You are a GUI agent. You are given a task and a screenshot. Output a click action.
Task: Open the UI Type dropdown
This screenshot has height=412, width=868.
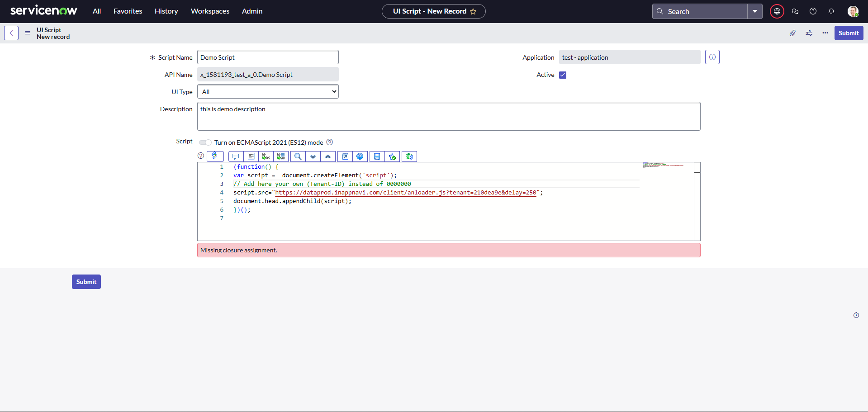[268, 91]
